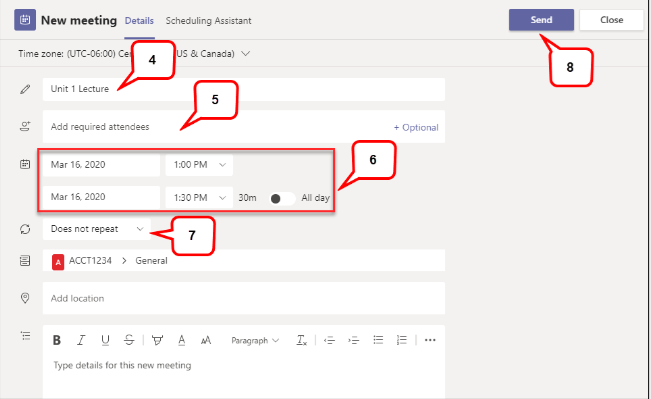Expand the time zone dropdown
The image size is (651, 399).
pyautogui.click(x=245, y=54)
